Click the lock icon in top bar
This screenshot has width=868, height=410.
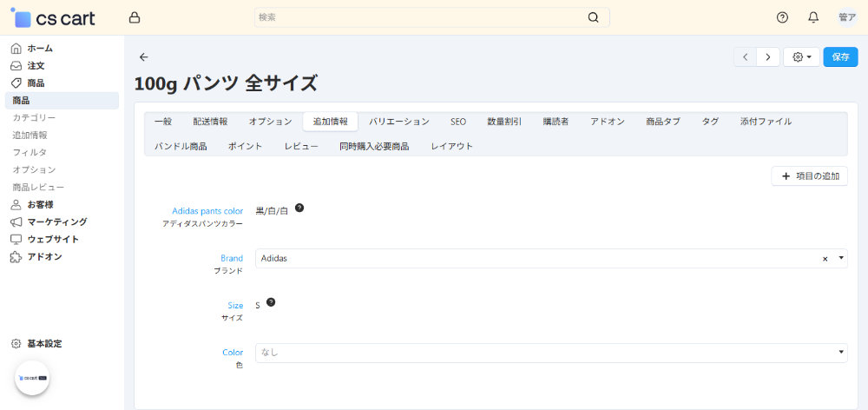(134, 17)
